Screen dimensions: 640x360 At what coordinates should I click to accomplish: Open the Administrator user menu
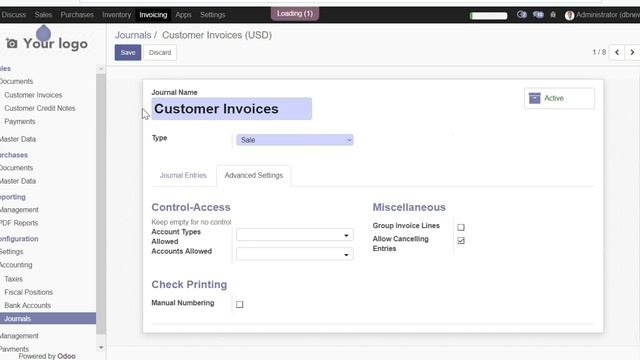click(602, 15)
